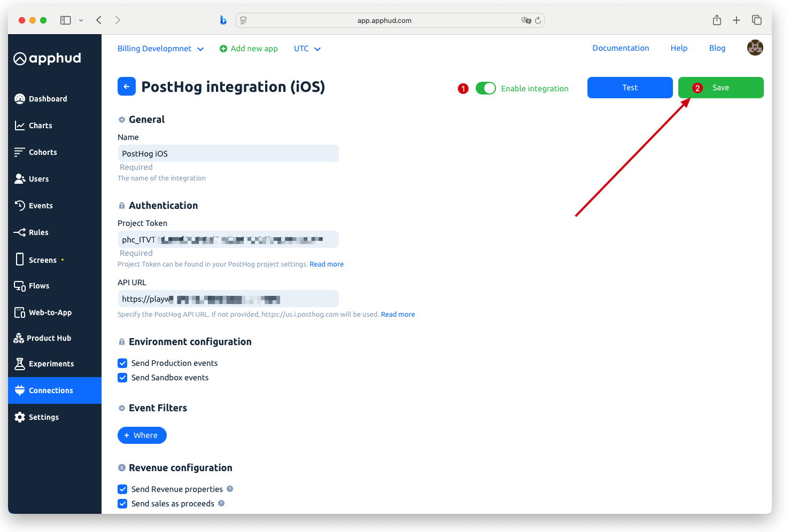Click the green plus icon beside Add new app
The width and height of the screenshot is (790, 532).
click(223, 49)
